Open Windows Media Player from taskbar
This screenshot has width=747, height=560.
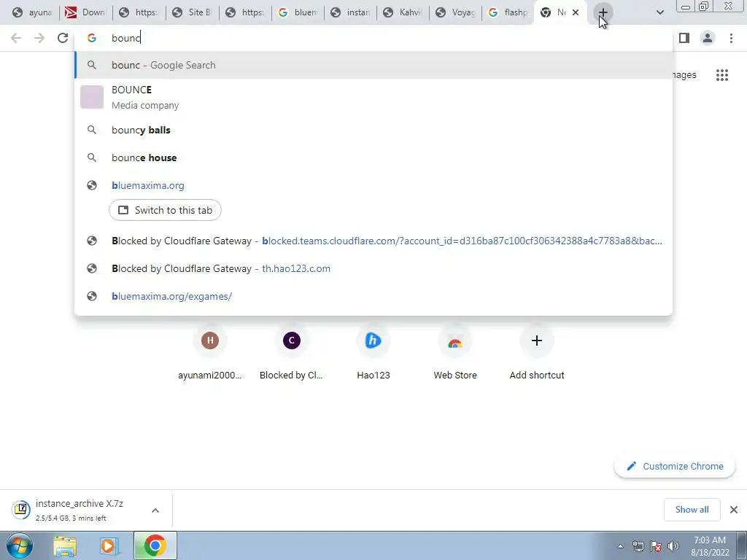[x=108, y=545]
